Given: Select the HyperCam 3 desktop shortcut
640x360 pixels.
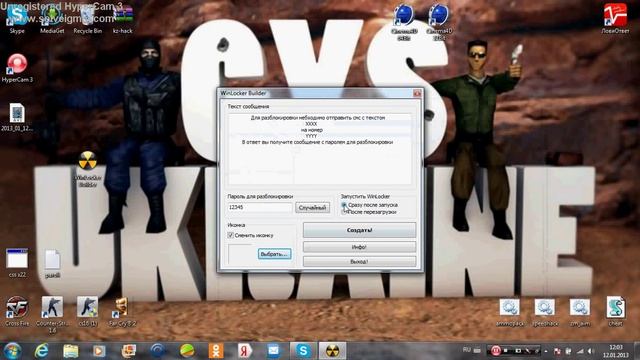Looking at the screenshot, I should [17, 68].
